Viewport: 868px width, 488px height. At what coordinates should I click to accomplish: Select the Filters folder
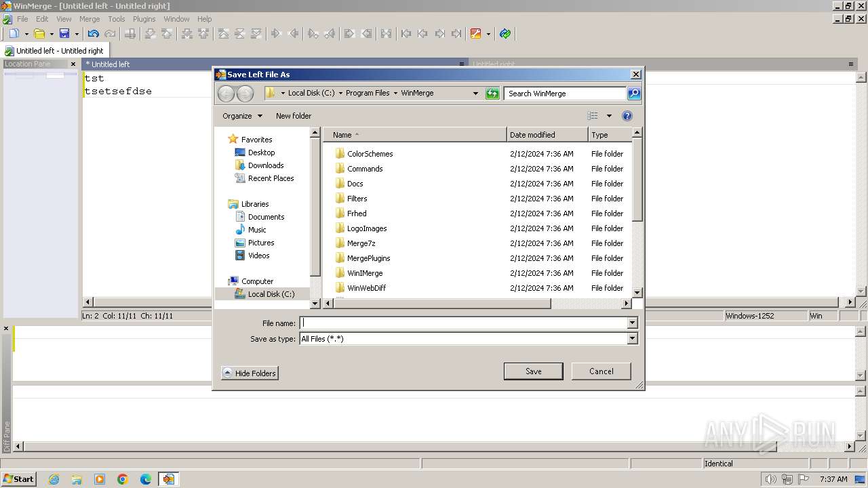(357, 199)
